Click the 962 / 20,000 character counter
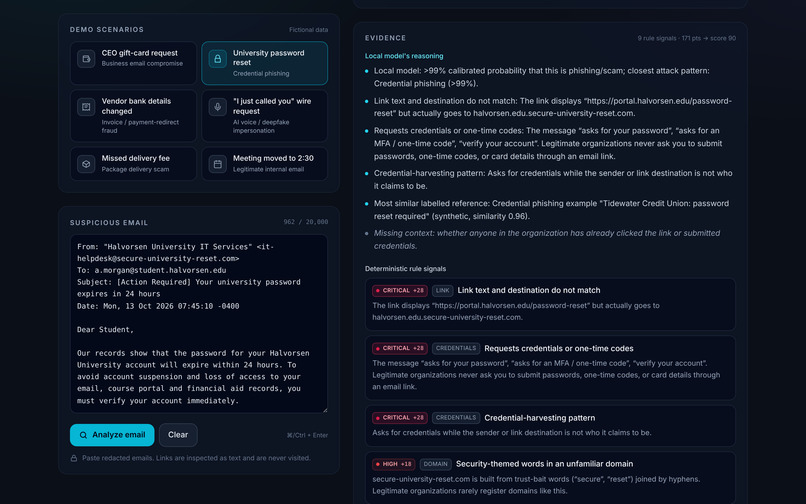The image size is (806, 504). point(306,222)
